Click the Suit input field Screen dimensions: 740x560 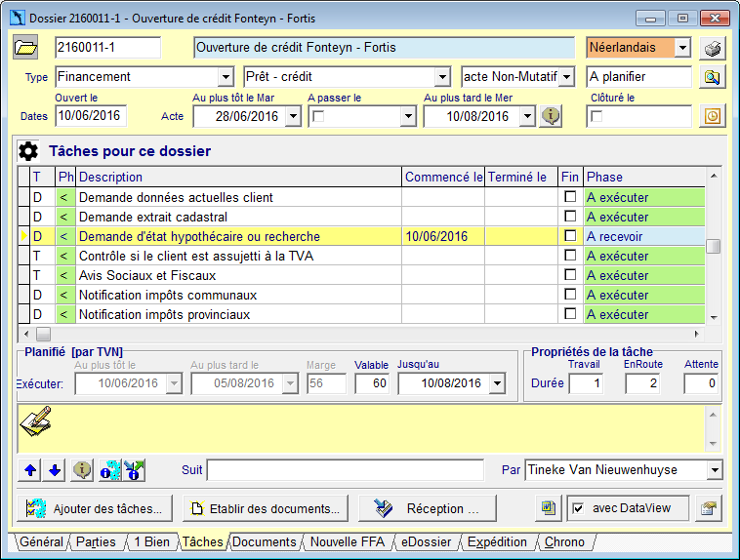[346, 470]
